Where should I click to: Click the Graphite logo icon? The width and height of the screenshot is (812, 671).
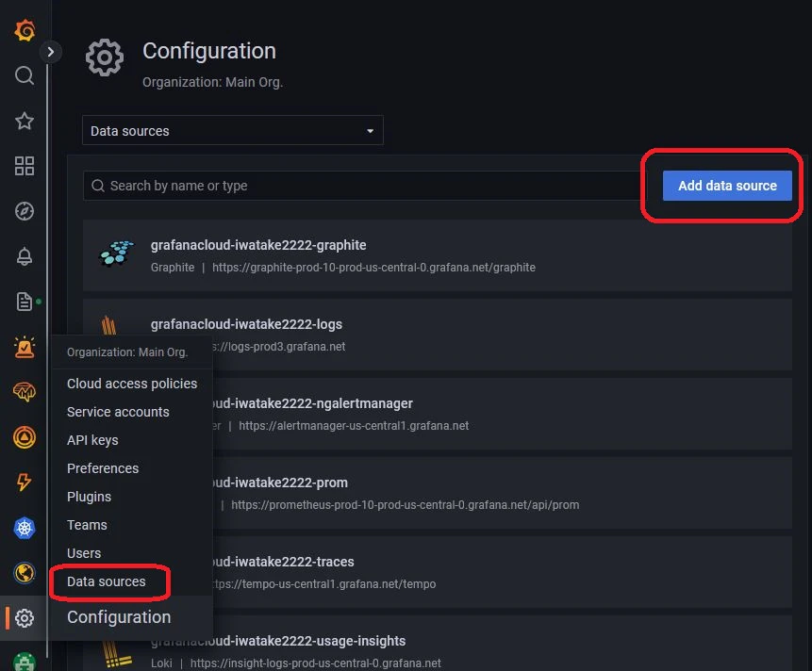(117, 254)
